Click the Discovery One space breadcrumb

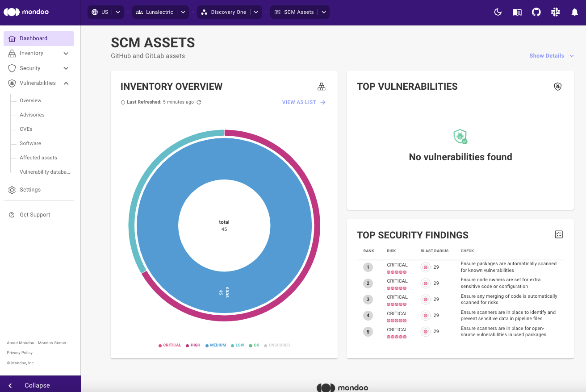223,12
